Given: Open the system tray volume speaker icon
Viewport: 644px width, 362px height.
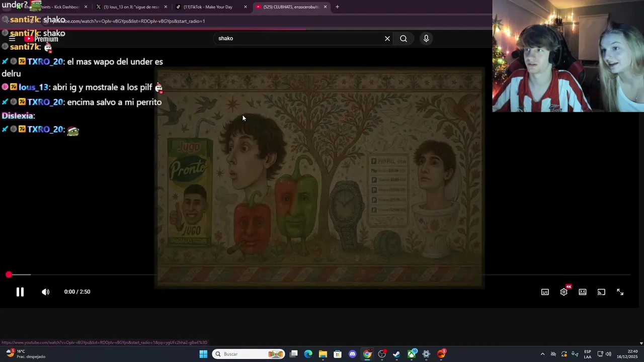Looking at the screenshot, I should (609, 354).
